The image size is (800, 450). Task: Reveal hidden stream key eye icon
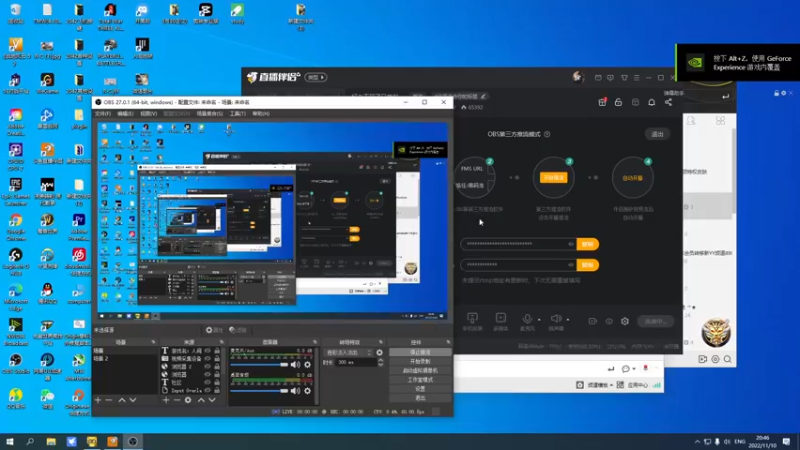(571, 265)
